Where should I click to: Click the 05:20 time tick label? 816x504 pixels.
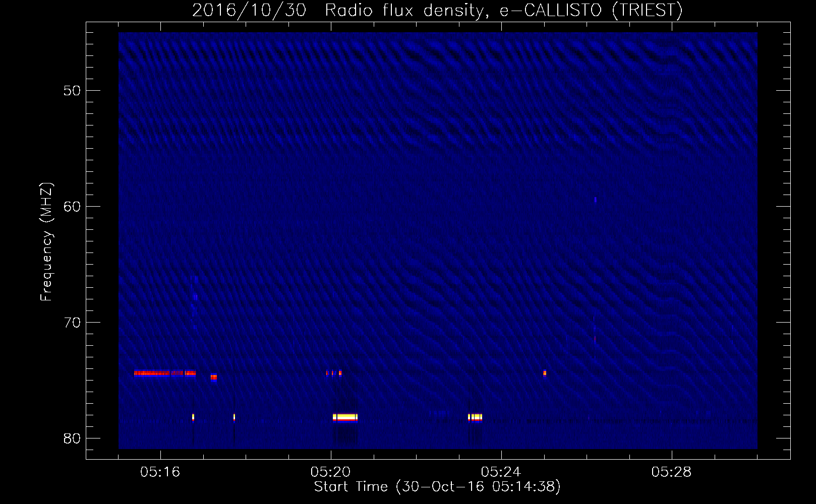(x=331, y=472)
